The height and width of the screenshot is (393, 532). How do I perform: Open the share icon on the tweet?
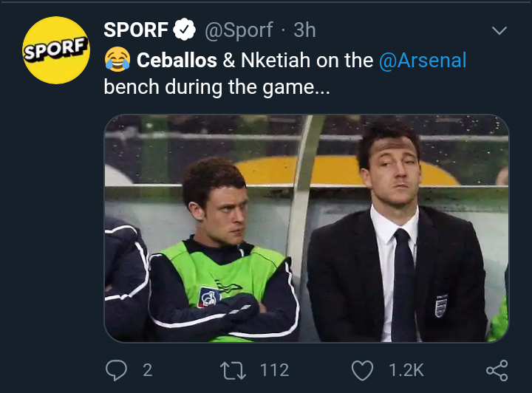click(497, 369)
